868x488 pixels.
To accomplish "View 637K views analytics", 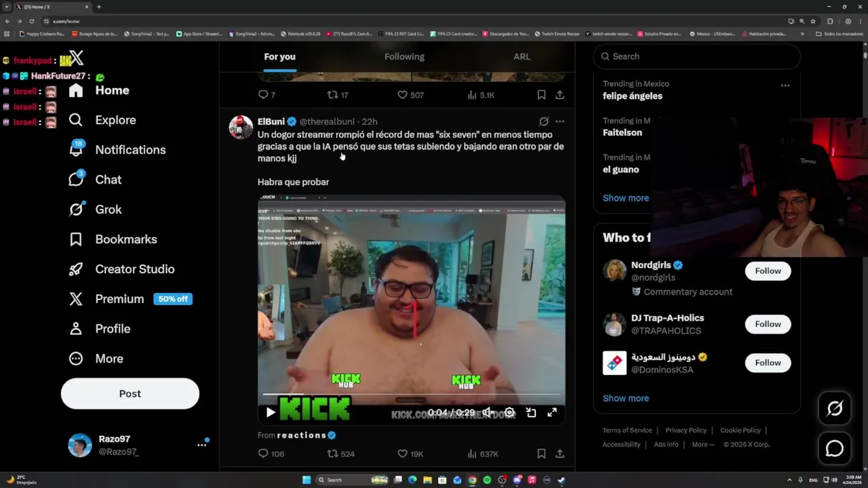I will (483, 454).
